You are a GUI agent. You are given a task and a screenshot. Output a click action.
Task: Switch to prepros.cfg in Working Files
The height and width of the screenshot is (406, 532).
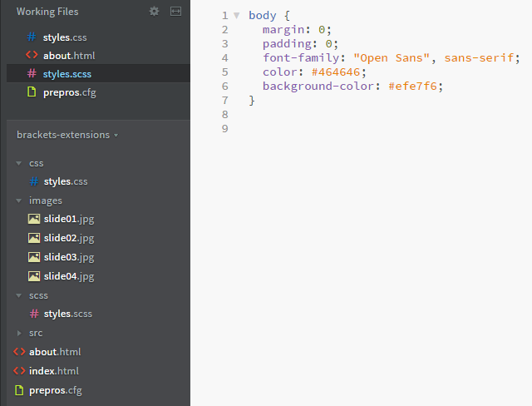click(x=70, y=92)
